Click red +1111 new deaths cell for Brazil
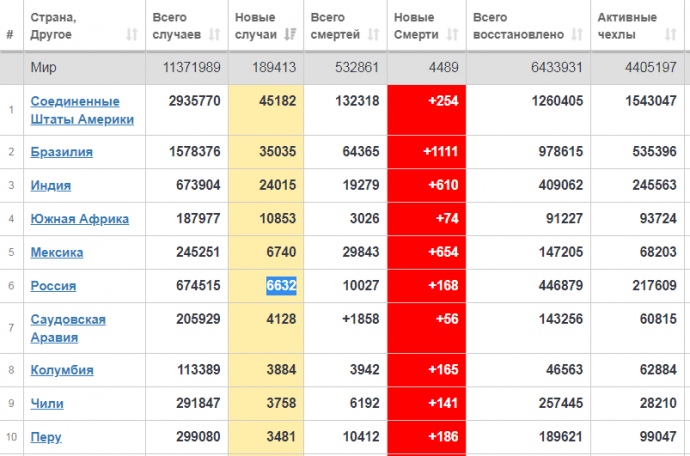Image resolution: width=690 pixels, height=456 pixels. point(427,152)
